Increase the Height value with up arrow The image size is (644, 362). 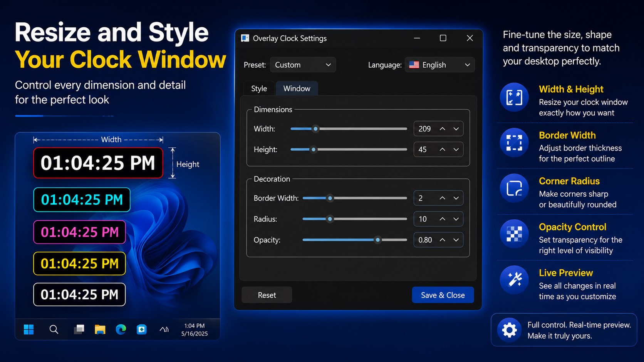click(443, 149)
